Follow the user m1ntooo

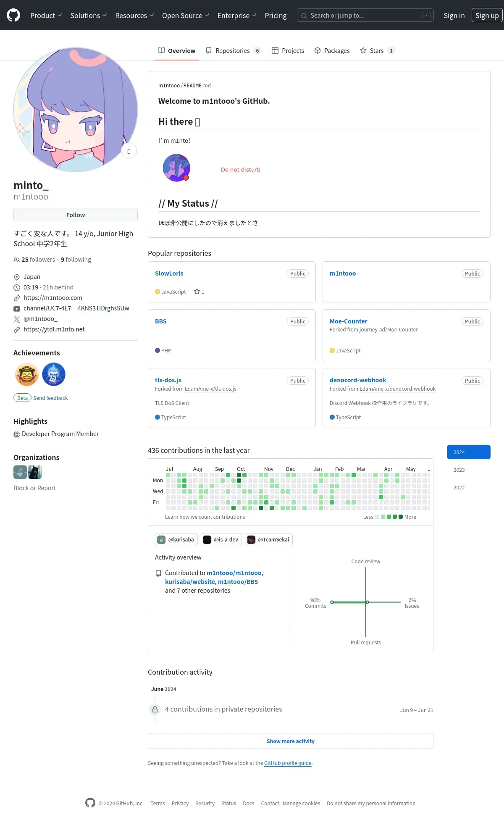click(x=76, y=215)
